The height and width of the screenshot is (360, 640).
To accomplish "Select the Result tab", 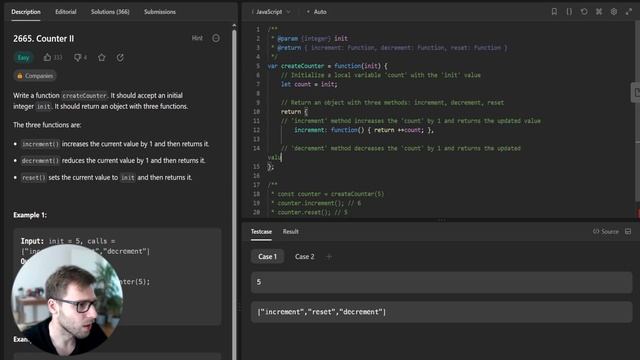I will tap(291, 231).
